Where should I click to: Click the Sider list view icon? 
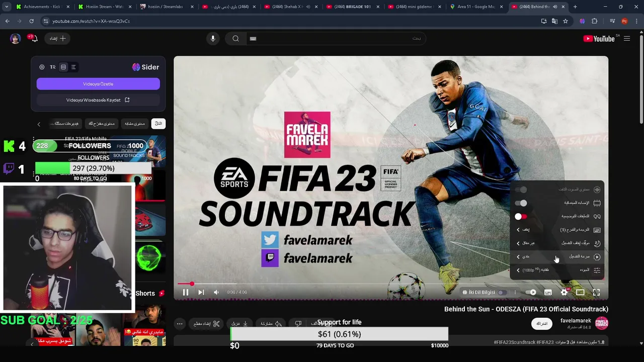[x=73, y=67]
